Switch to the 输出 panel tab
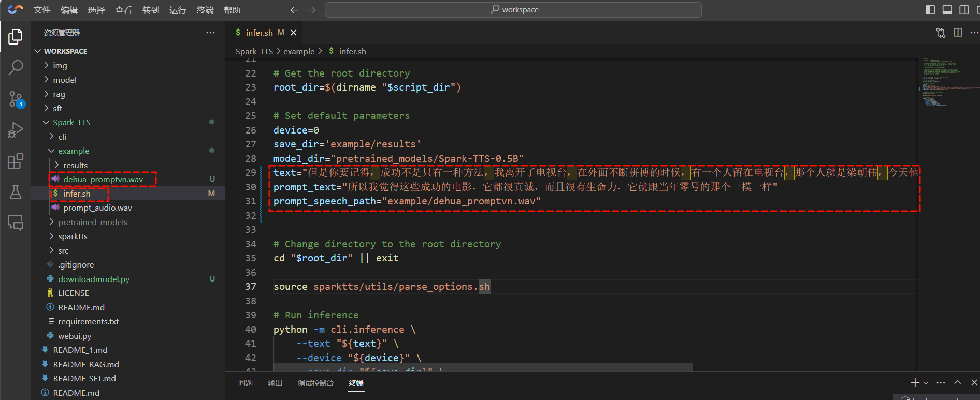The width and height of the screenshot is (980, 400). [275, 383]
